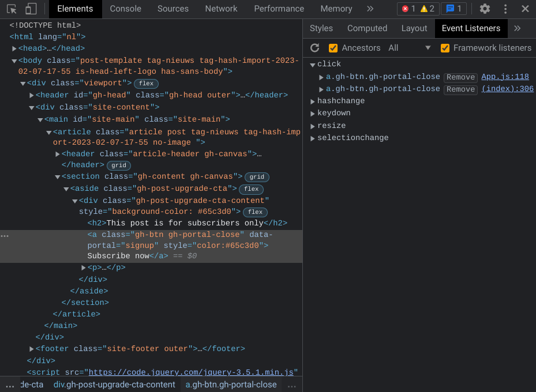Click the red error count badge
Screen dimensions: 536x392
409,9
